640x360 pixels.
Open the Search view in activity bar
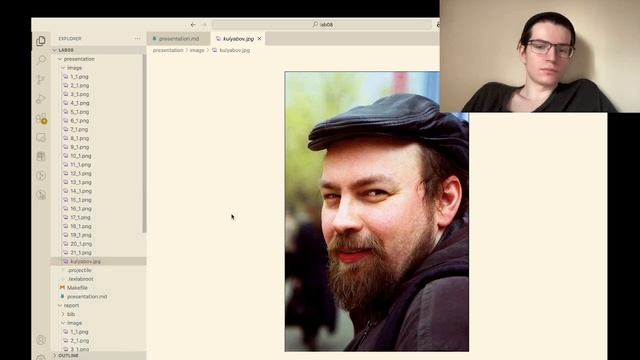pos(41,60)
